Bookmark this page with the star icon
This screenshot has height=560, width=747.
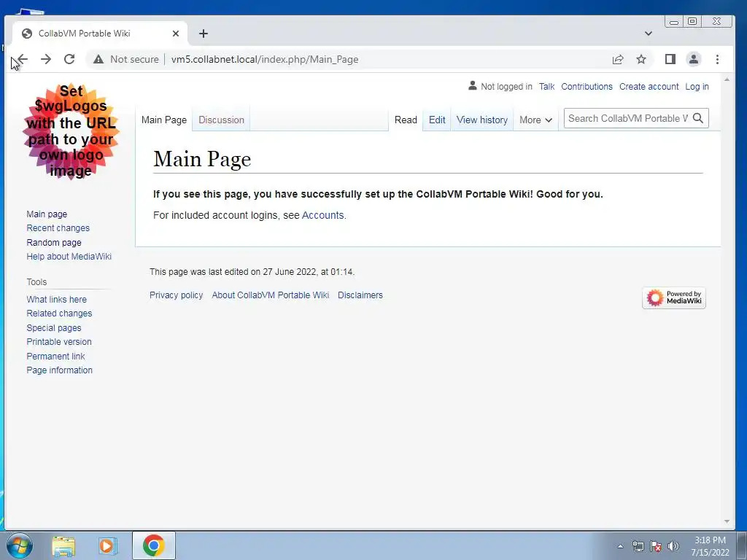(641, 59)
